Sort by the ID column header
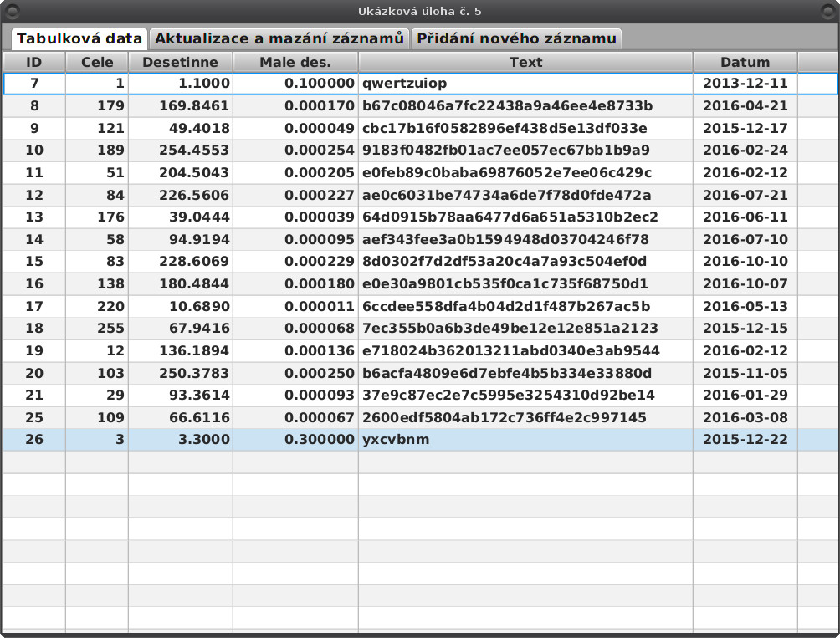Viewport: 840px width, 638px height. (x=34, y=62)
